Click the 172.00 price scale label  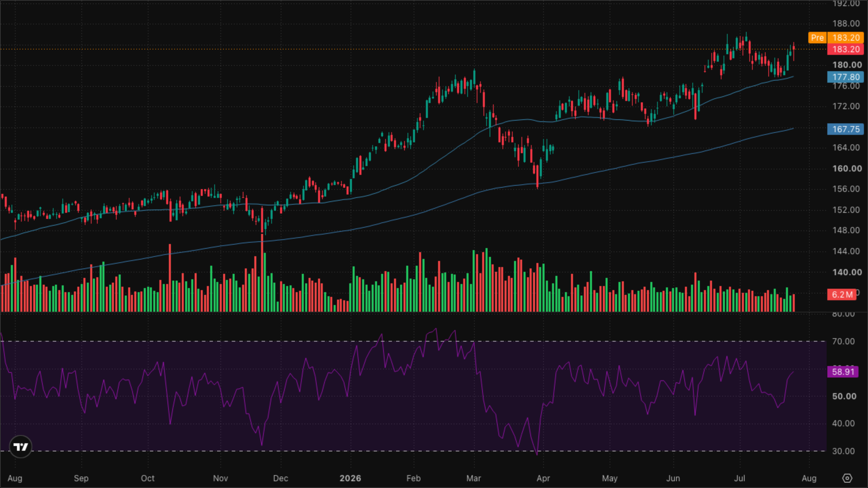pos(846,106)
